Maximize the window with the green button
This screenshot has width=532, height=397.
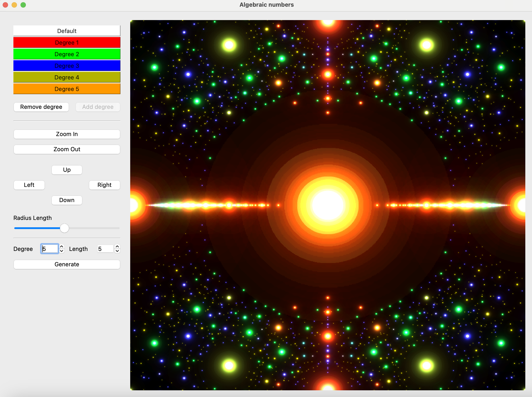[23, 5]
